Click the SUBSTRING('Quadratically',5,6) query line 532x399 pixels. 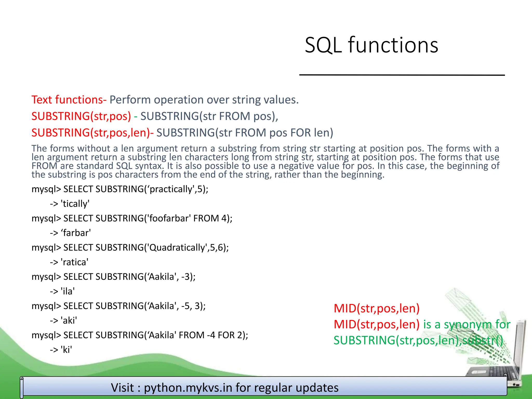pyautogui.click(x=130, y=248)
